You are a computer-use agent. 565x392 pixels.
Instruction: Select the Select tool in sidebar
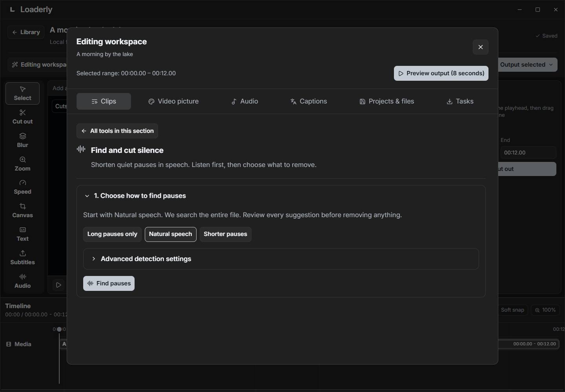22,93
